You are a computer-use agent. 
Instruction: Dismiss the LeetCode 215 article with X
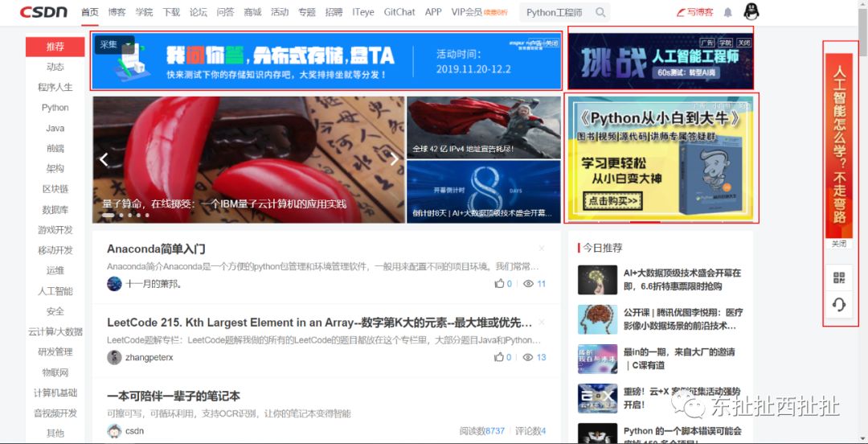pyautogui.click(x=542, y=322)
